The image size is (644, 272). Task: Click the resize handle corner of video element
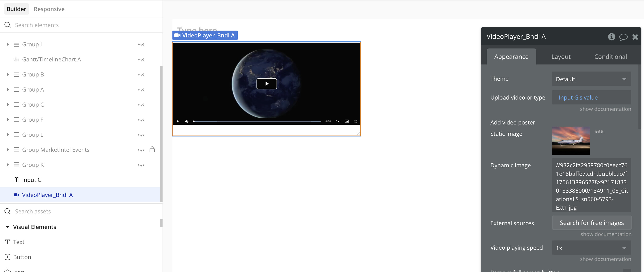[358, 133]
